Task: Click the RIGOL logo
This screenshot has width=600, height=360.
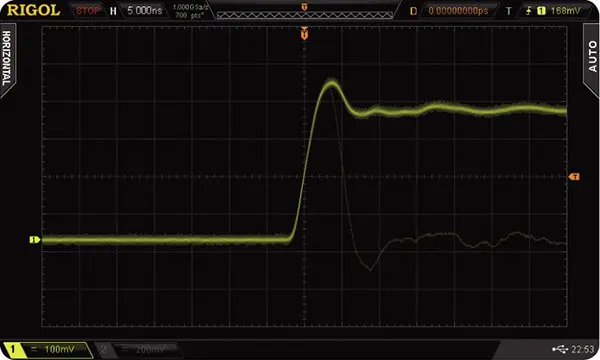Action: (33, 10)
